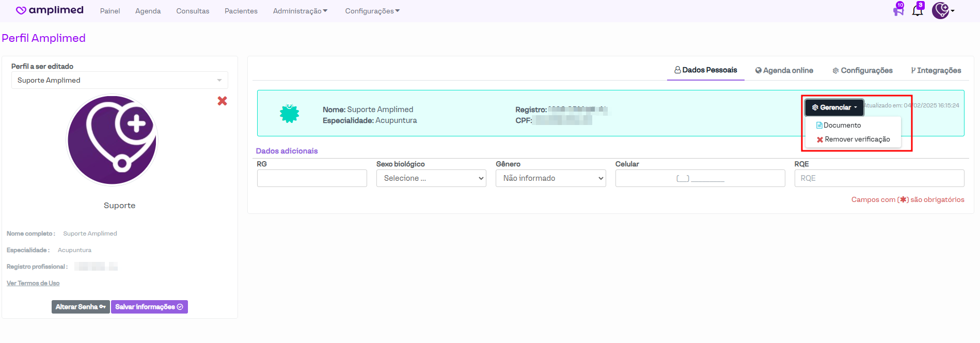Open the Gênero select box

[x=550, y=178]
